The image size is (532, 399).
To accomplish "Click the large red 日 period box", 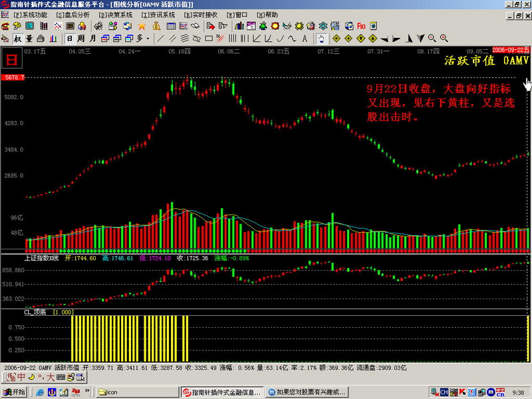I will 12,58.
